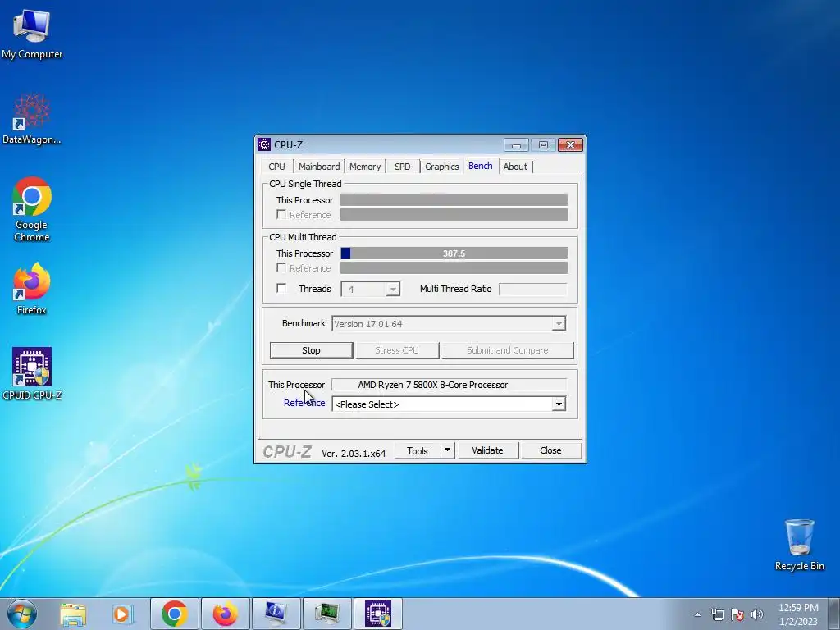Open the Action Center flag icon
This screenshot has height=630, width=840.
pyautogui.click(x=737, y=614)
